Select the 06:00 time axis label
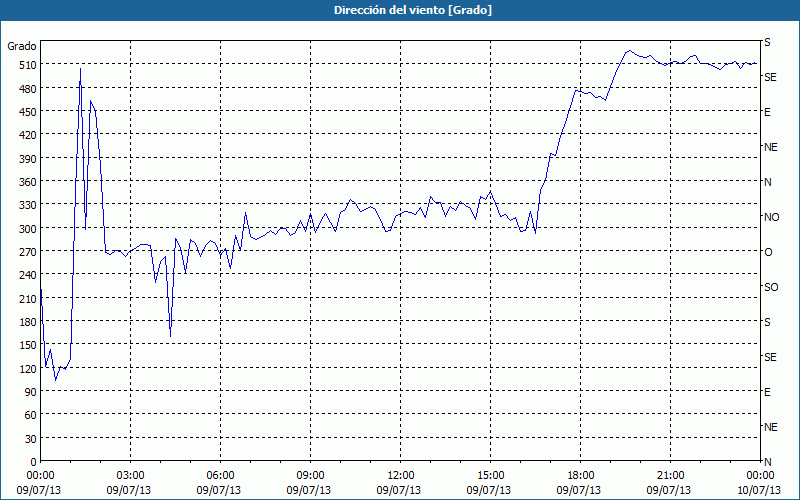800x500 pixels. (x=220, y=476)
